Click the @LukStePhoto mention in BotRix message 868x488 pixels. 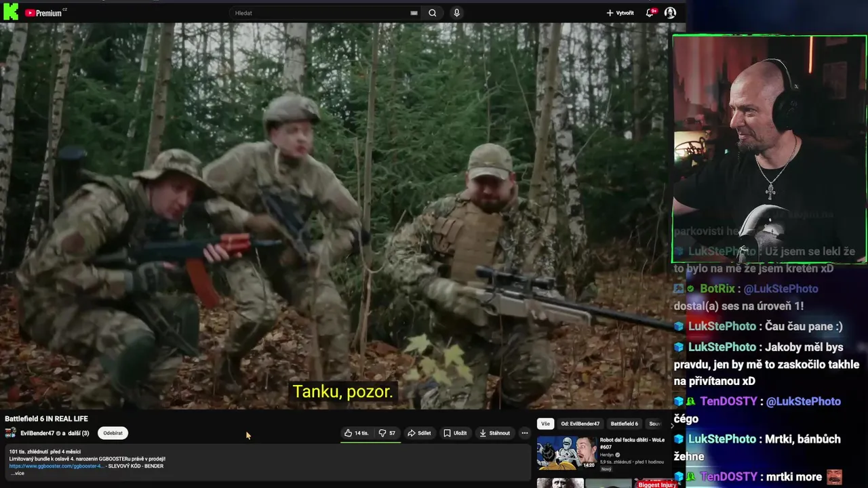781,289
